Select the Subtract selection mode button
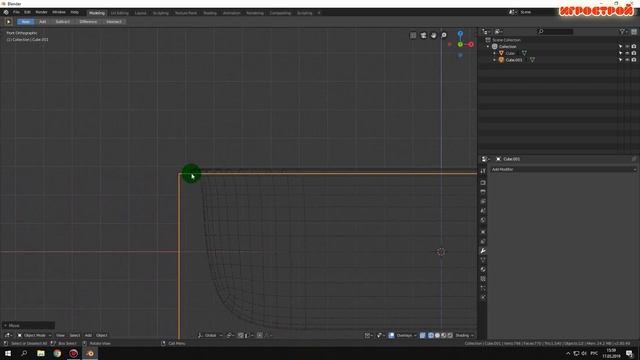Image resolution: width=640 pixels, height=360 pixels. (x=62, y=22)
